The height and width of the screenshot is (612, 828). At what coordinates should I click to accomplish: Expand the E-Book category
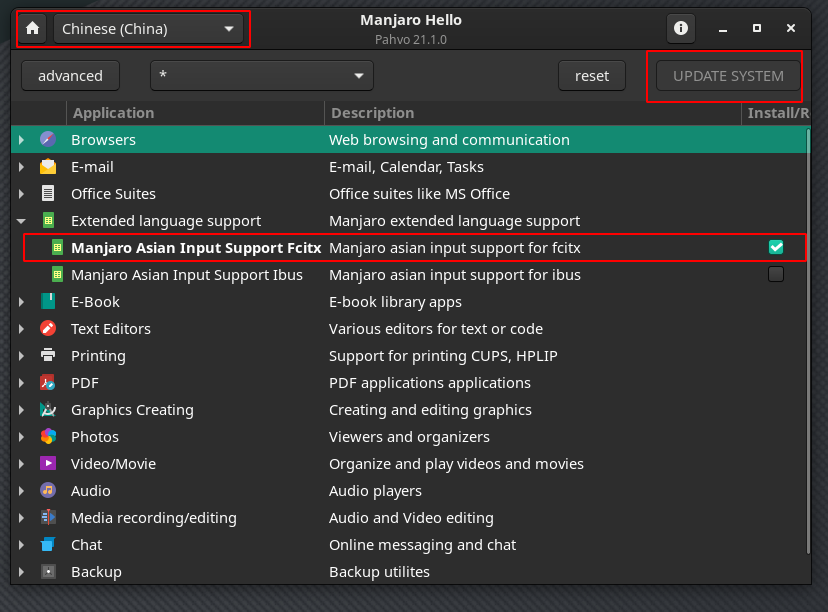21,302
